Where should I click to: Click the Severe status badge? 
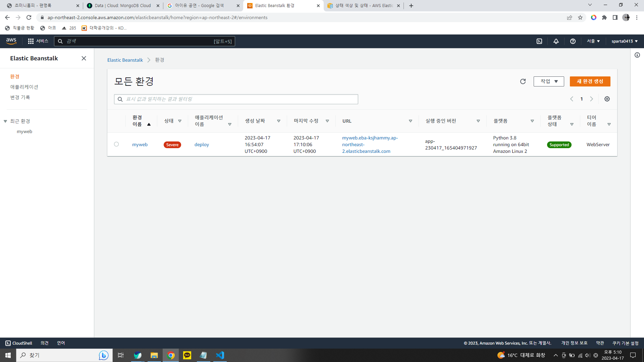coord(172,145)
